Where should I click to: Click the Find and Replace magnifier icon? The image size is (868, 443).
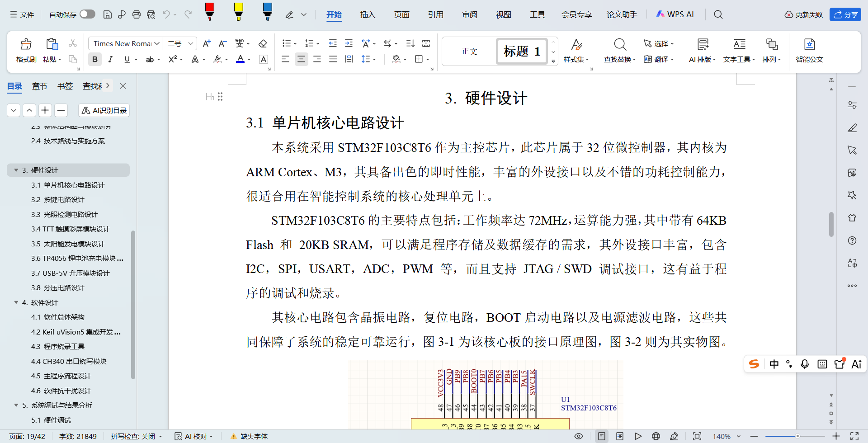tap(620, 44)
